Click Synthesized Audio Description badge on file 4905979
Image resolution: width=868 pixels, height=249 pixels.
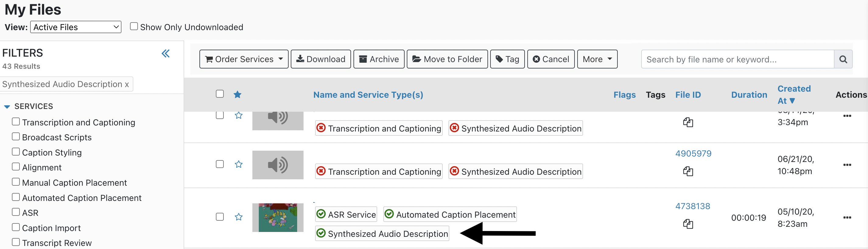515,171
